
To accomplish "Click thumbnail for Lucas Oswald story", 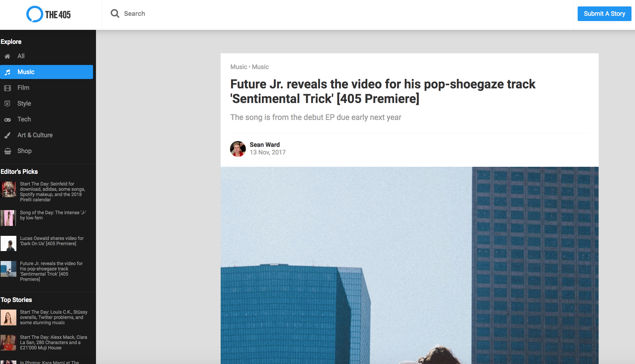I will [8, 243].
